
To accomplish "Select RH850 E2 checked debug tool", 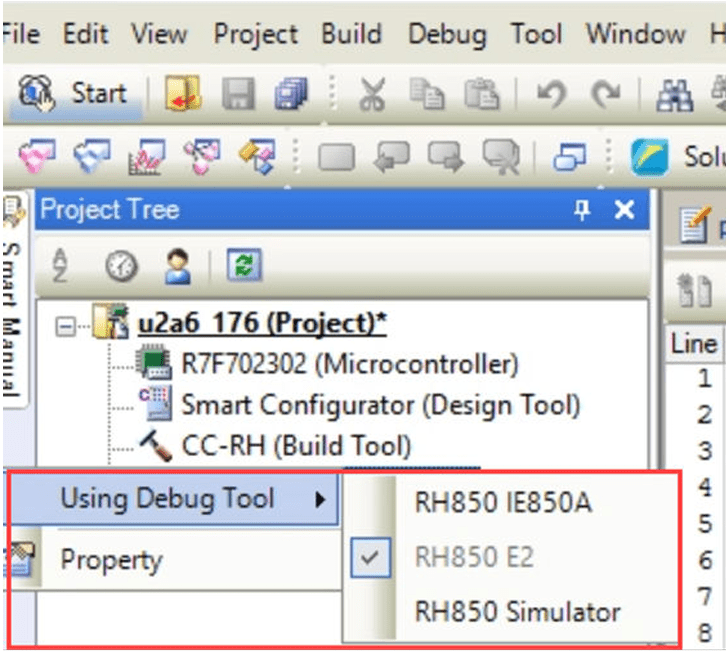I will 476,557.
